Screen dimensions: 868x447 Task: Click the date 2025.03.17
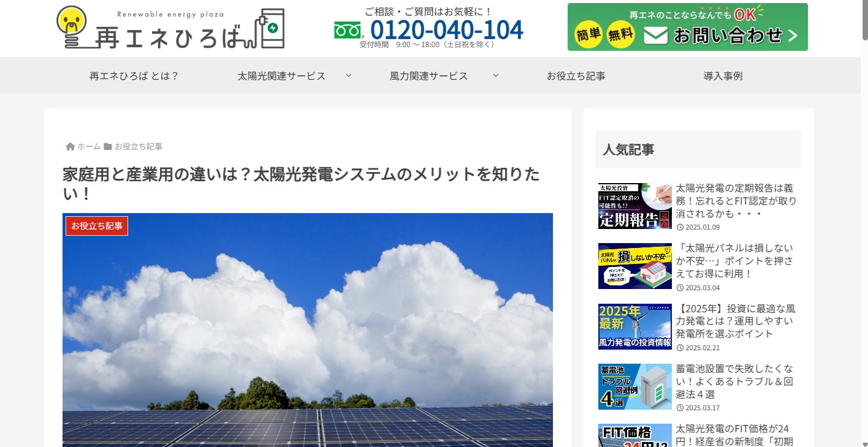click(702, 407)
